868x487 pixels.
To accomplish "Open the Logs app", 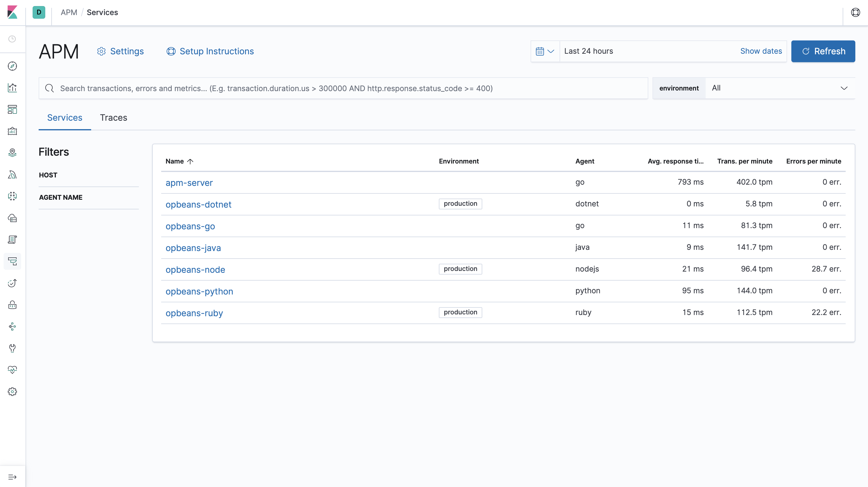I will (12, 240).
